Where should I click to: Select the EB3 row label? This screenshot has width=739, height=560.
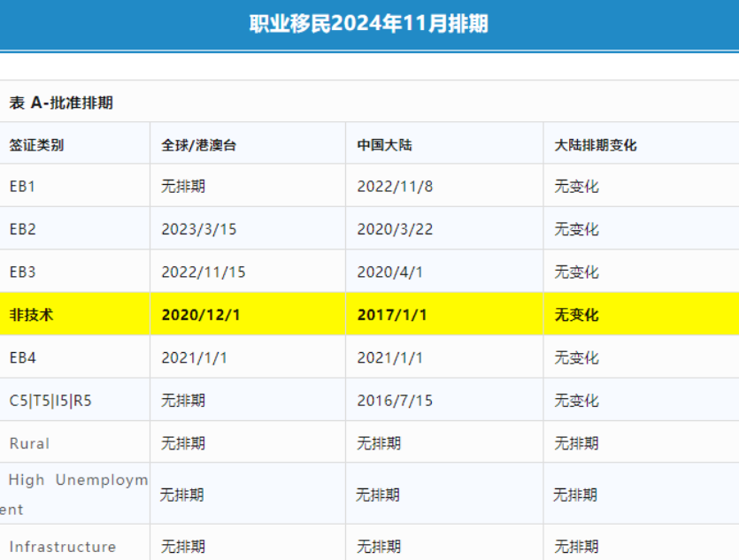click(x=23, y=272)
